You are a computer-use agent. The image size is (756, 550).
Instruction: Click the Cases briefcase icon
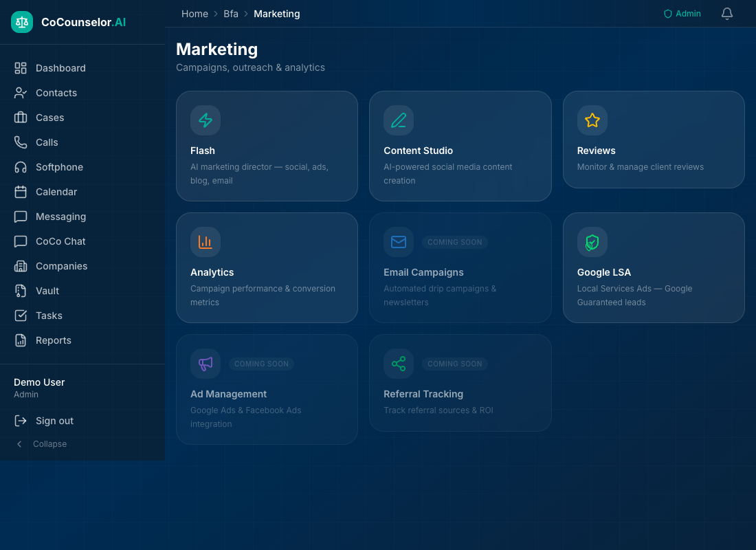20,118
